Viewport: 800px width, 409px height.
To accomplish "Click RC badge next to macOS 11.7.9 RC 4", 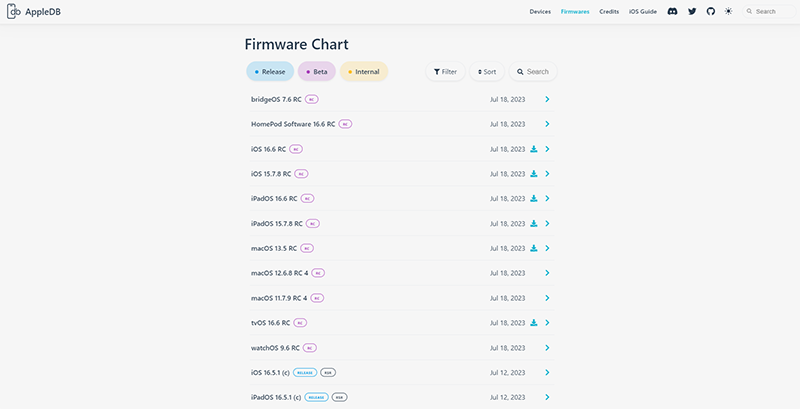I will click(317, 298).
